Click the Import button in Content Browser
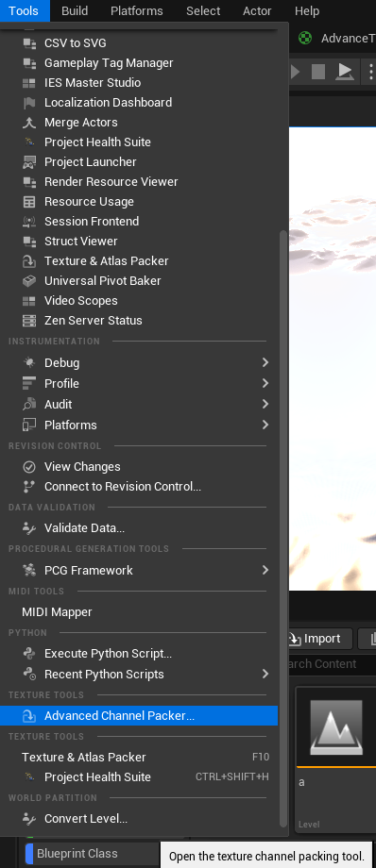This screenshot has width=376, height=868. [320, 639]
